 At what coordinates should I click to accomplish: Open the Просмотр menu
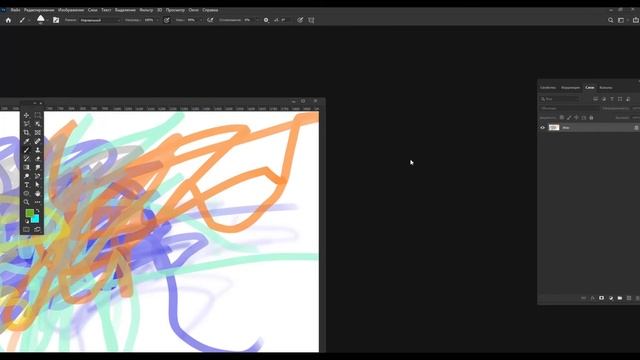pos(175,10)
